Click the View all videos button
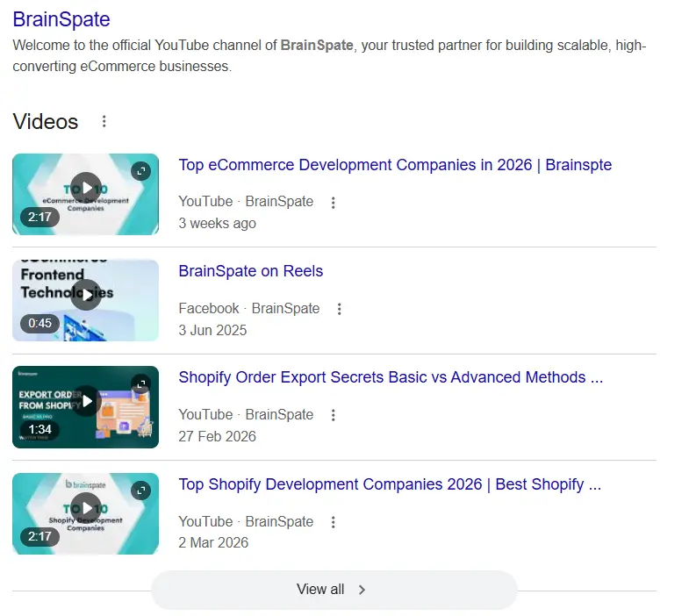689x616 pixels. click(334, 590)
